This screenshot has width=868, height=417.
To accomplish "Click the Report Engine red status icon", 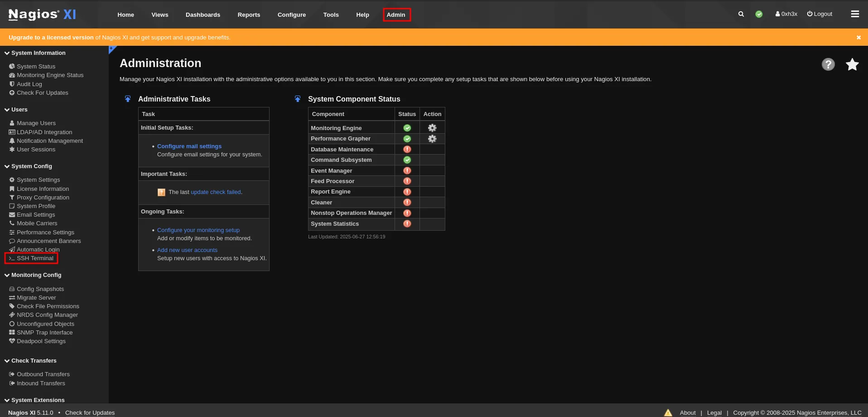I will tap(407, 192).
